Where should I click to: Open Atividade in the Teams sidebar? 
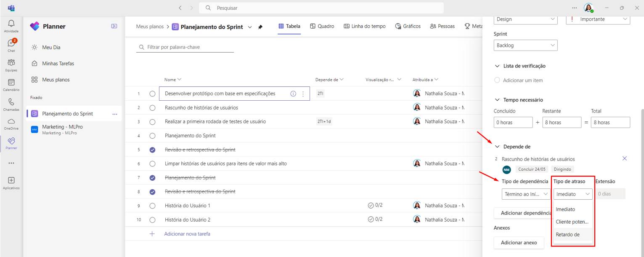click(11, 26)
